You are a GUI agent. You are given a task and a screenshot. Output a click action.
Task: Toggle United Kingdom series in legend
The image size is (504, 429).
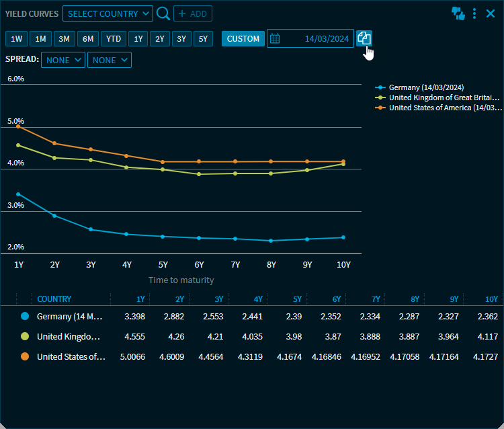pyautogui.click(x=444, y=97)
